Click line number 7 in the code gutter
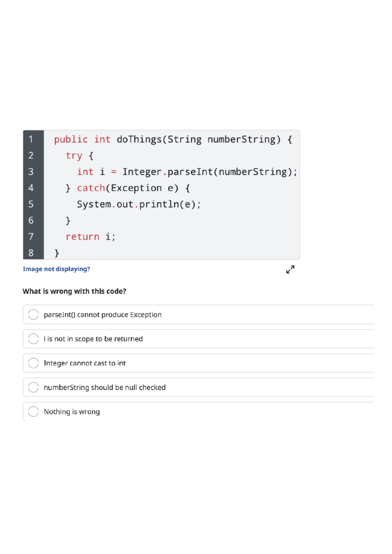Screen dimensions: 392x554 31,236
